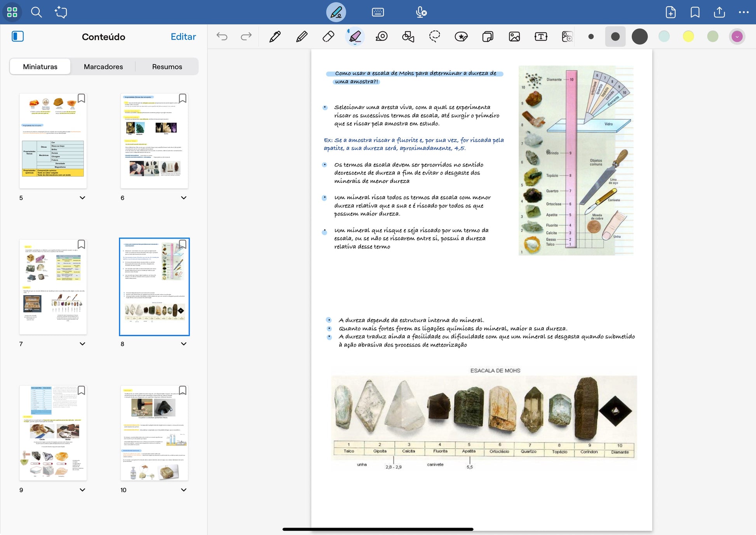Open page 8 options chevron

[184, 344]
